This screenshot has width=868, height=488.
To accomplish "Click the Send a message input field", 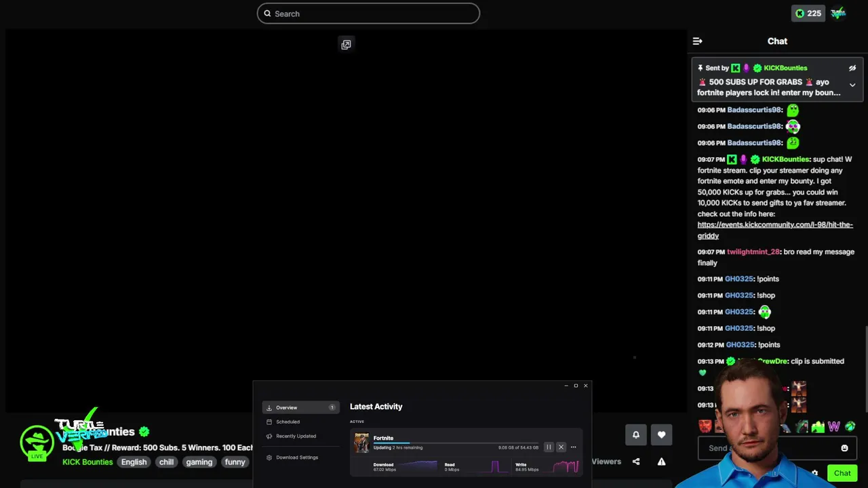I will [777, 448].
